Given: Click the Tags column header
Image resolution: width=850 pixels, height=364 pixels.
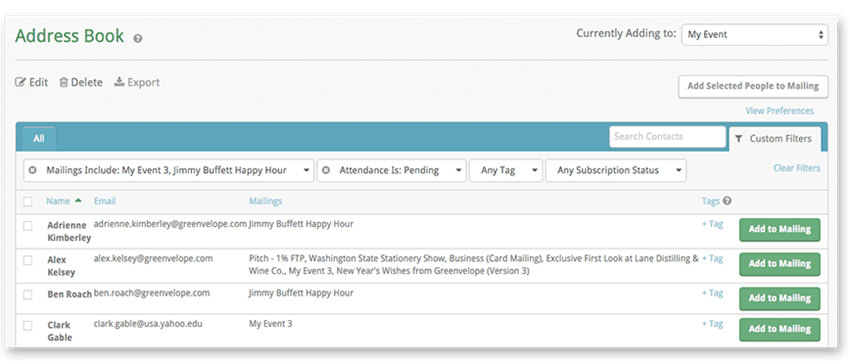Looking at the screenshot, I should pyautogui.click(x=711, y=201).
